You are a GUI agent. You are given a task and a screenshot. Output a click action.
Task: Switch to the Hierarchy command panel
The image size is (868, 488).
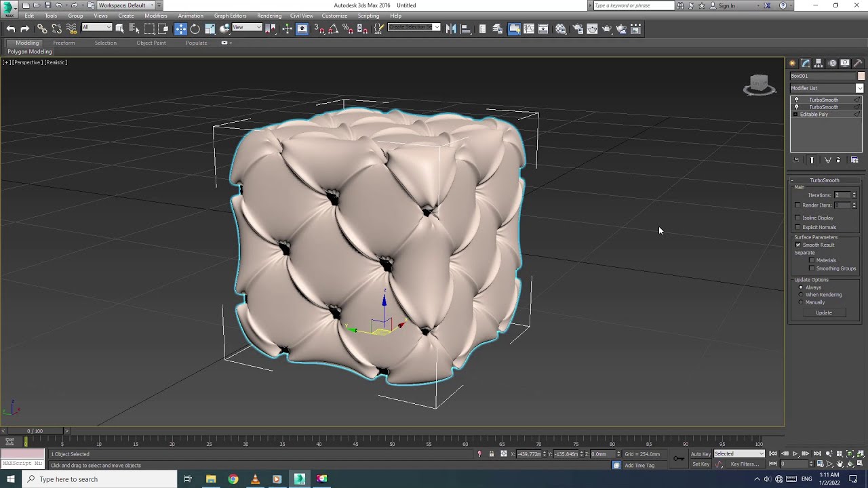(x=818, y=63)
